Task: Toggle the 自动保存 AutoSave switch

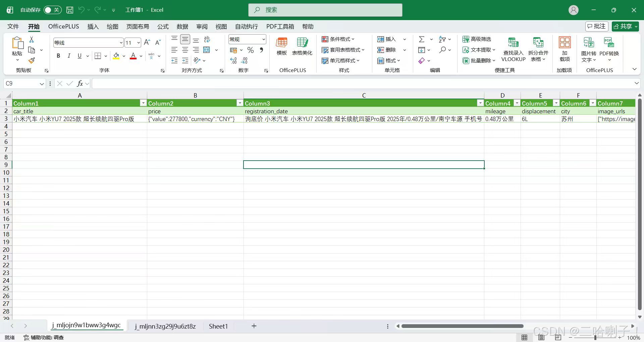Action: [53, 10]
